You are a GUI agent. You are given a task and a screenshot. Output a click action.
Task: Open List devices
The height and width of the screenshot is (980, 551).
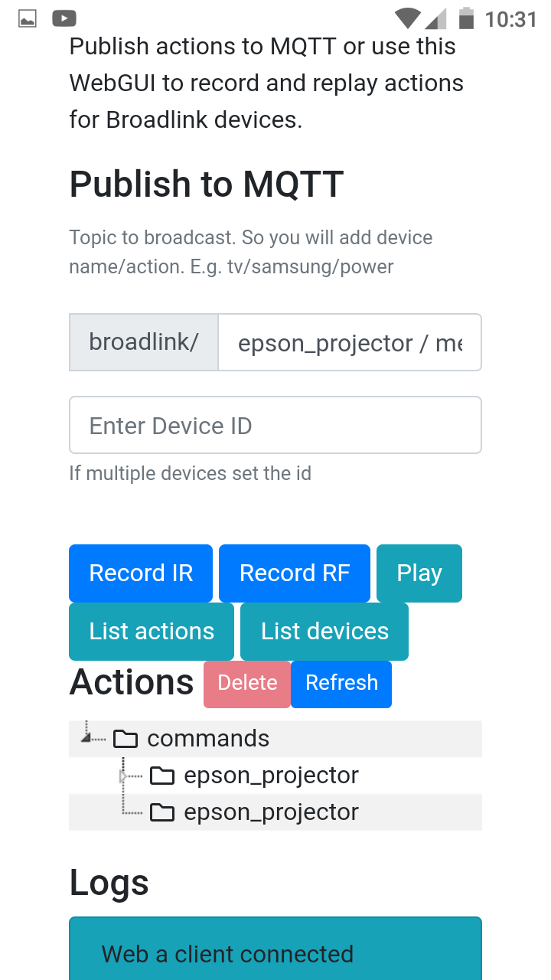click(x=324, y=632)
